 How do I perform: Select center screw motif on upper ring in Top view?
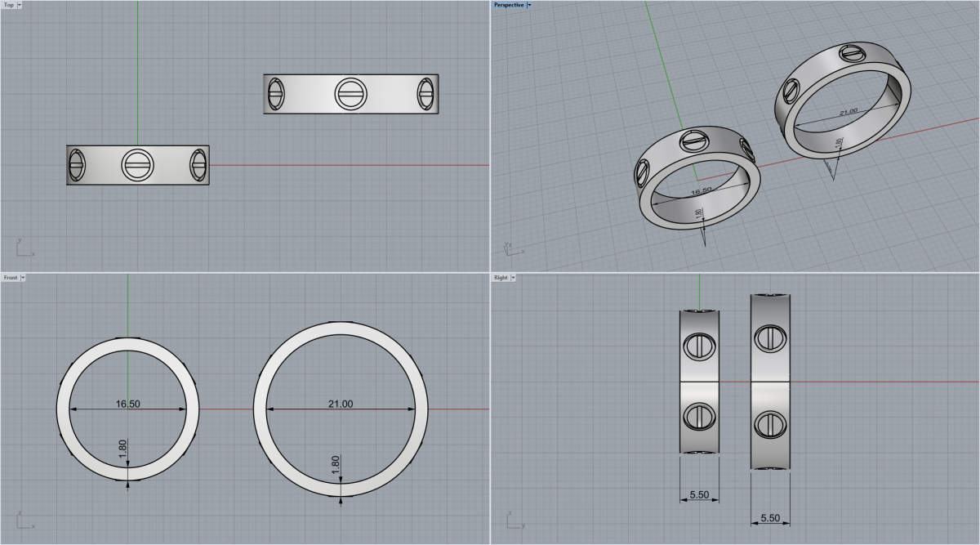351,94
